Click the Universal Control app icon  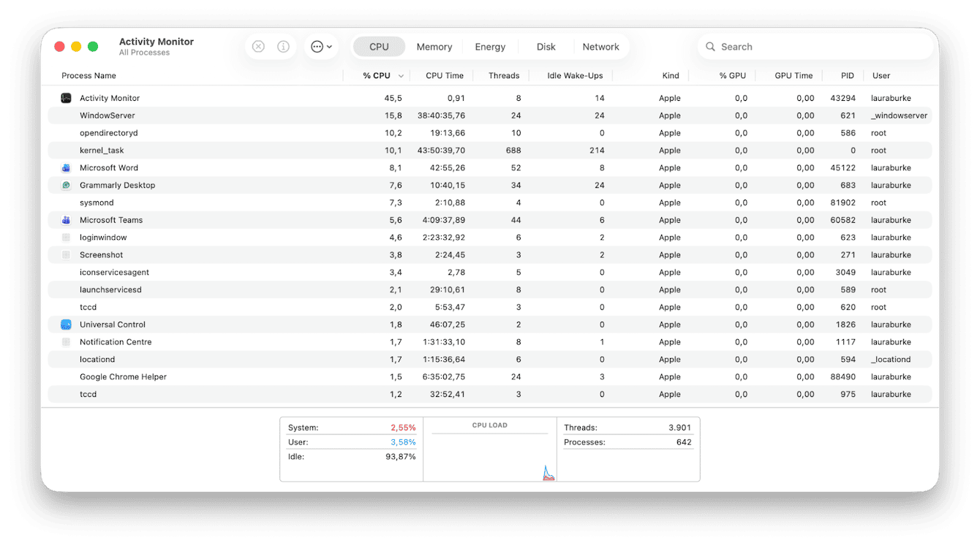66,324
